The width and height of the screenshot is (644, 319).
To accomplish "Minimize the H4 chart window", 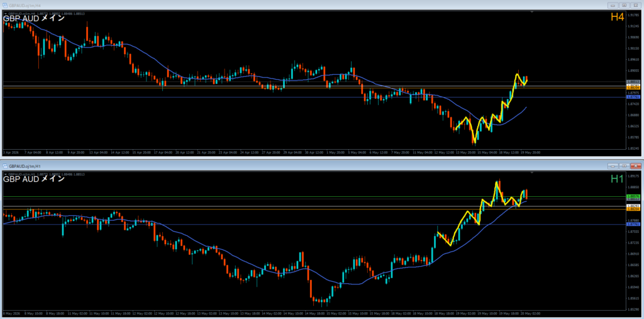I will [613, 5].
